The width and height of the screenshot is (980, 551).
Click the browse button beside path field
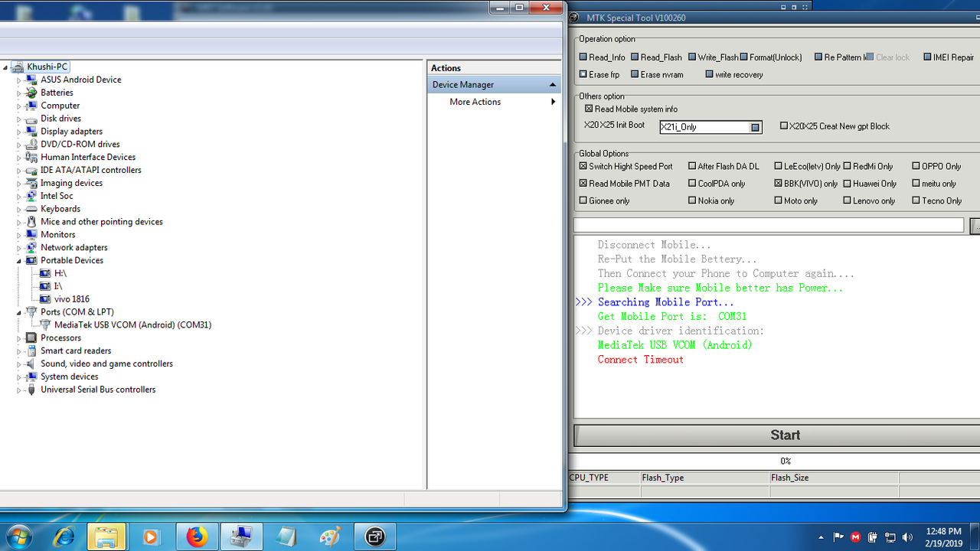(x=975, y=226)
